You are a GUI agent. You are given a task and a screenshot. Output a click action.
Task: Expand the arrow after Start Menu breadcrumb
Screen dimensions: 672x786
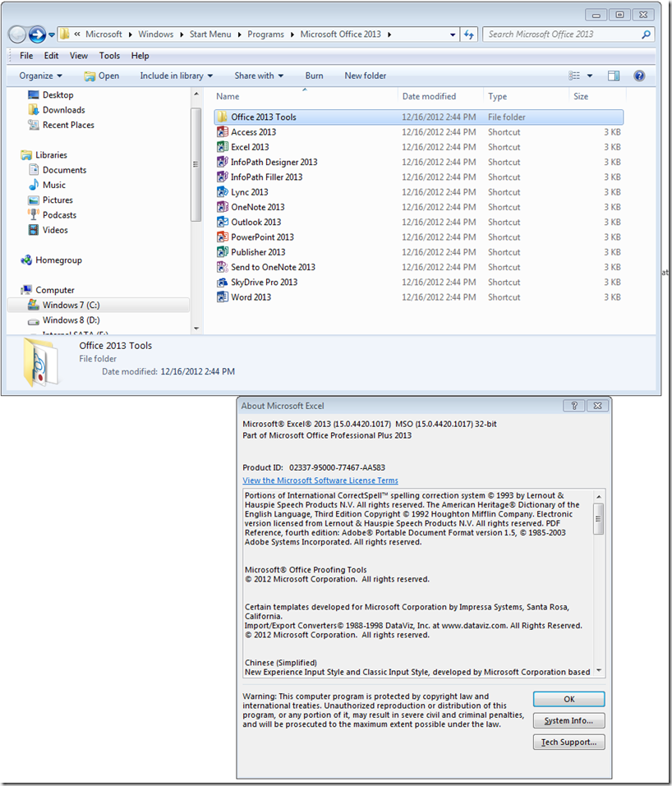coord(240,34)
